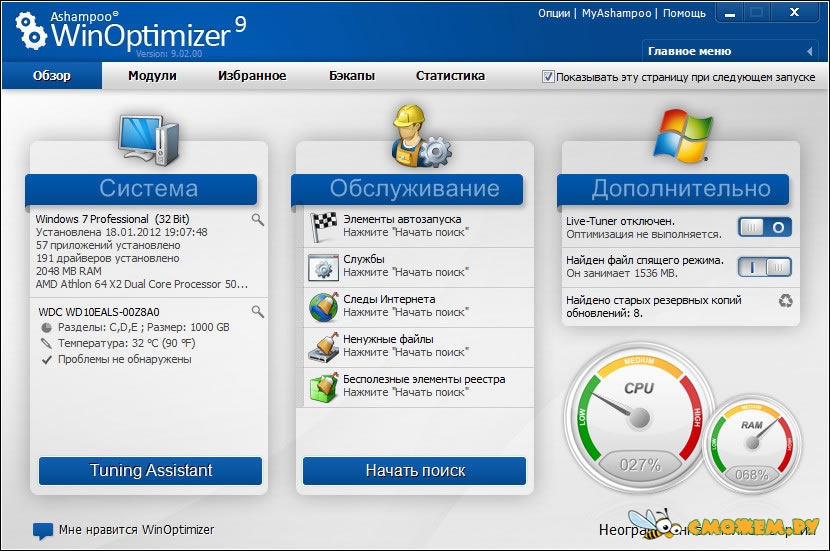This screenshot has height=551, width=830.
Task: Click the Обслуживание panel header
Action: (x=407, y=188)
